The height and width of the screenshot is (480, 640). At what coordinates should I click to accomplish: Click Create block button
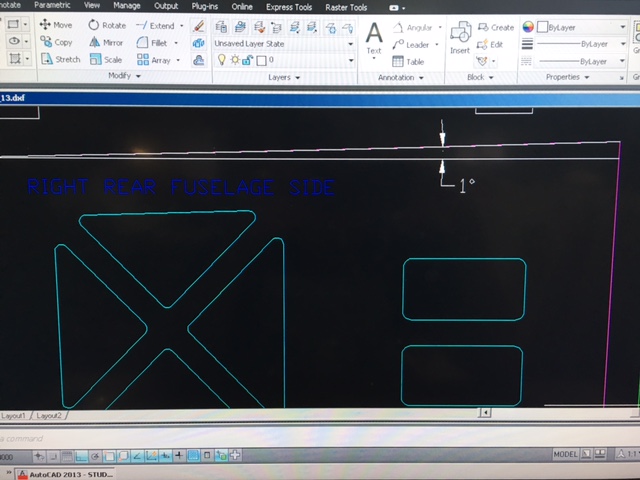[x=496, y=28]
